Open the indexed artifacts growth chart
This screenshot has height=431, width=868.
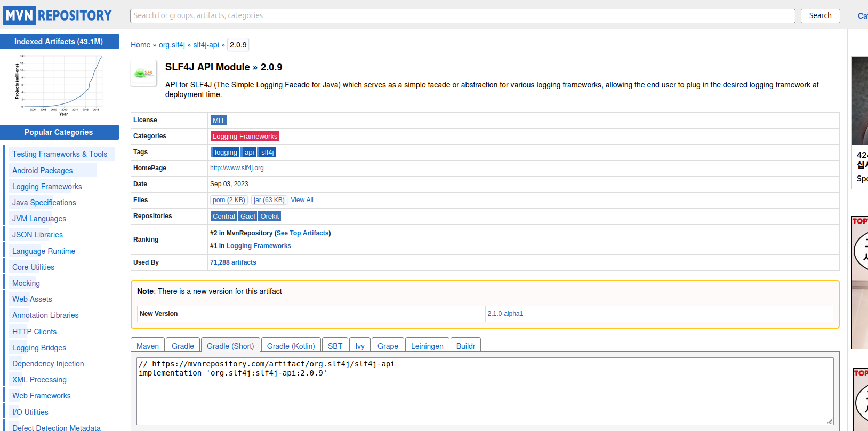[59, 85]
